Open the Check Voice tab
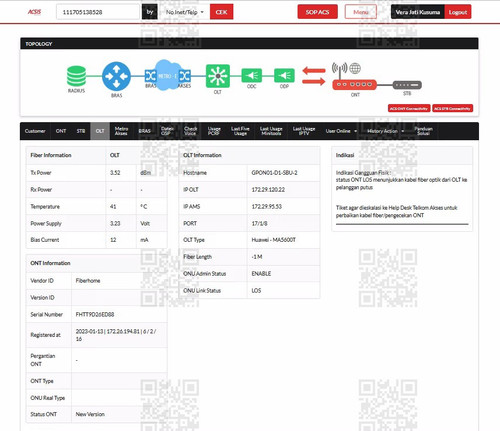This screenshot has height=431, width=500. (190, 131)
